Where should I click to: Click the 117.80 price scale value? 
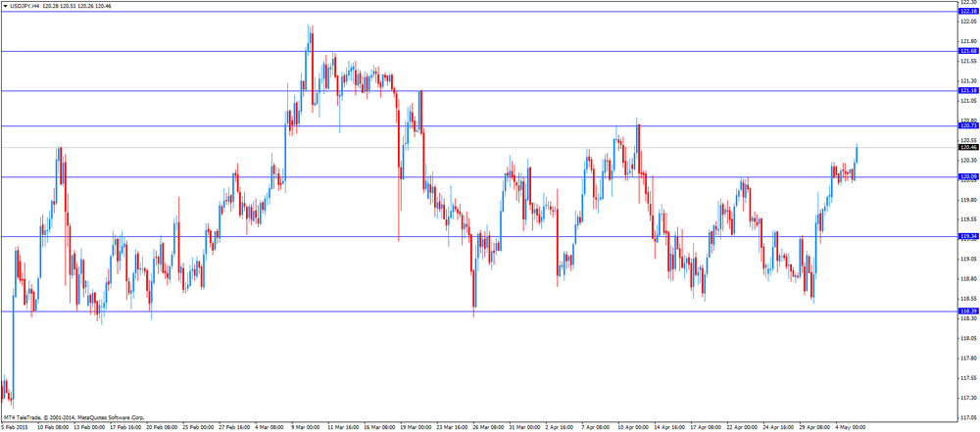pos(968,359)
